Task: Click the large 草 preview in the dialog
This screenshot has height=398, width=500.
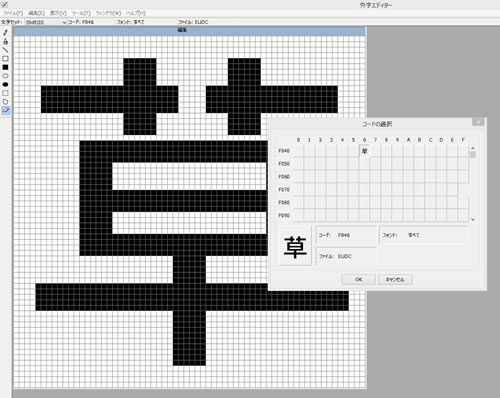Action: tap(295, 247)
